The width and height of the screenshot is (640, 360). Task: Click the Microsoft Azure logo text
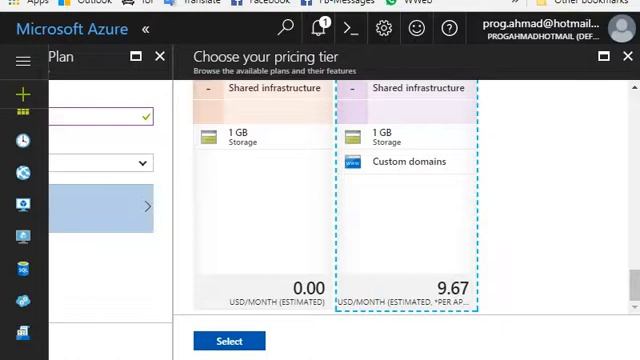click(x=72, y=29)
